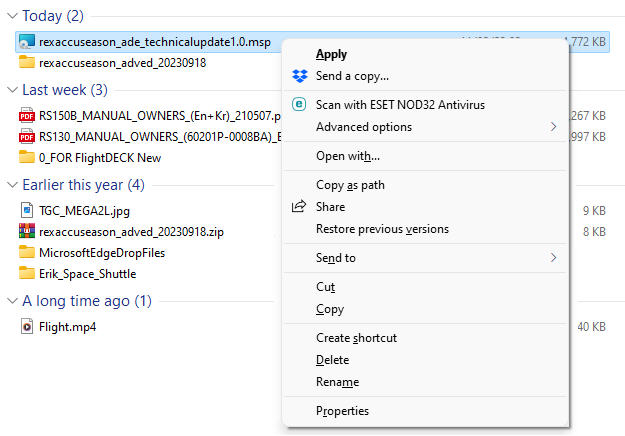Screen dimensions: 625x436
Task: Choose Apply from the context menu
Action: [x=331, y=54]
